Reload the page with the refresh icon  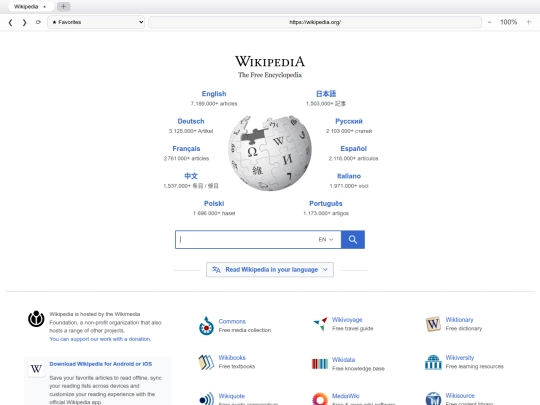click(38, 22)
